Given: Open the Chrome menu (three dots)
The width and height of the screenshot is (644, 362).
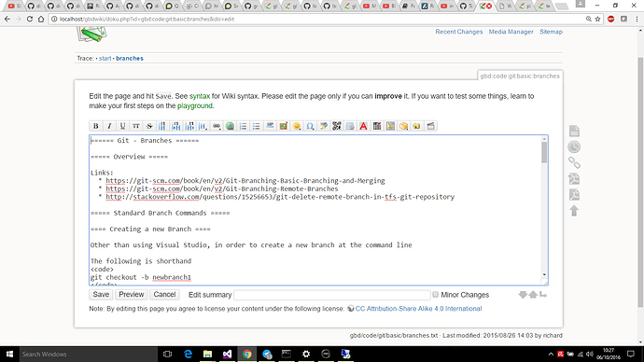Looking at the screenshot, I should click(637, 19).
